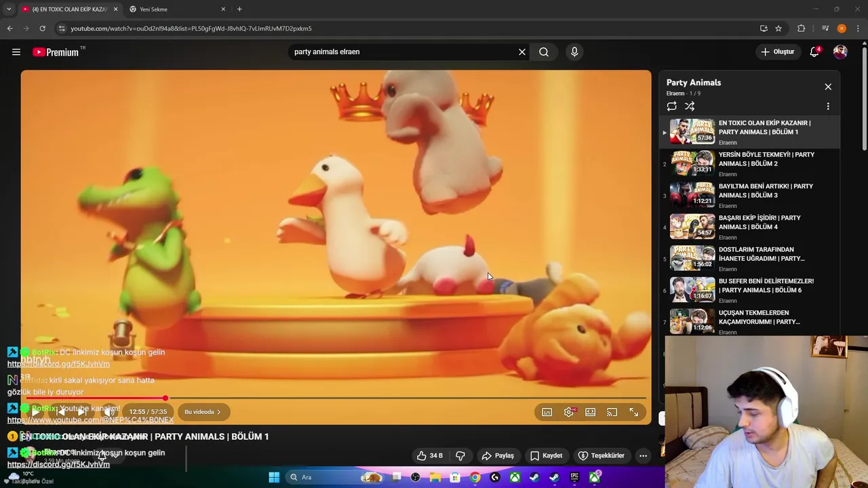Image resolution: width=868 pixels, height=488 pixels.
Task: Like the video with 34 B
Action: (429, 455)
